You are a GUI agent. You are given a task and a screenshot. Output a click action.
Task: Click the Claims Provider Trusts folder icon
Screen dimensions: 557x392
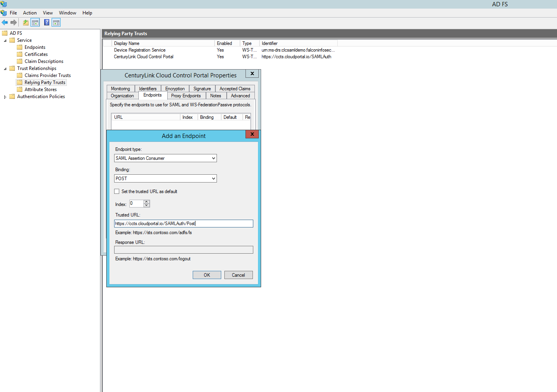point(20,75)
